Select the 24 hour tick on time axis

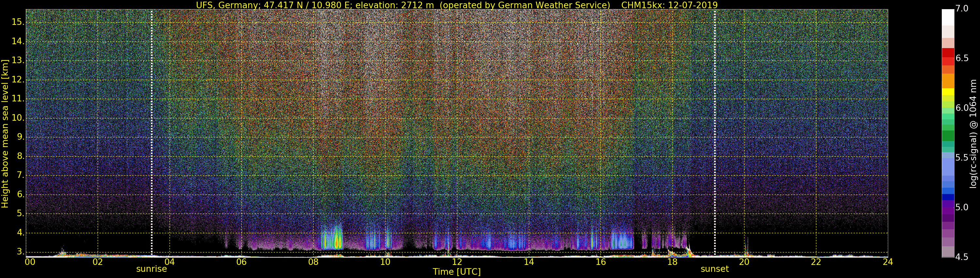point(888,262)
